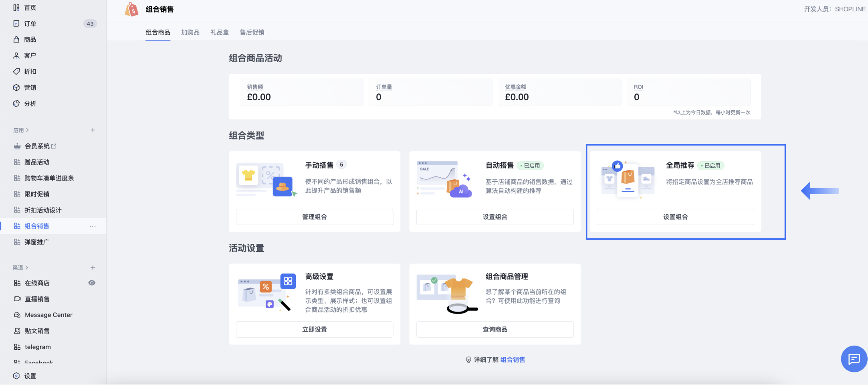
Task: Switch to the 组合商品 tab
Action: (x=158, y=32)
